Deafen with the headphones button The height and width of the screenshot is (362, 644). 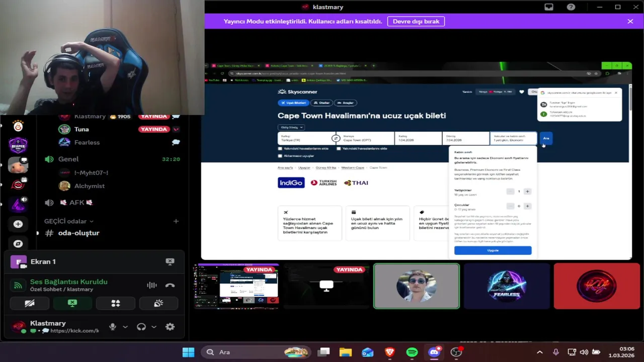click(141, 327)
